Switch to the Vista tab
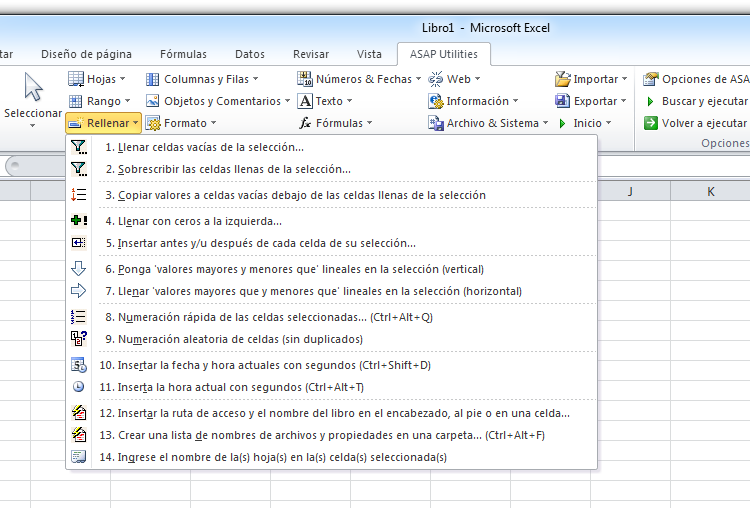This screenshot has height=508, width=750. click(369, 54)
